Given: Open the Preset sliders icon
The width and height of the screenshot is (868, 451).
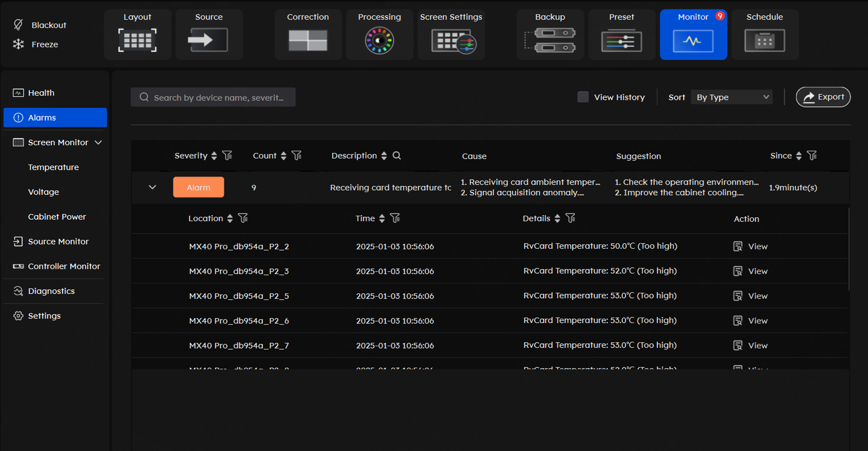Looking at the screenshot, I should [621, 40].
